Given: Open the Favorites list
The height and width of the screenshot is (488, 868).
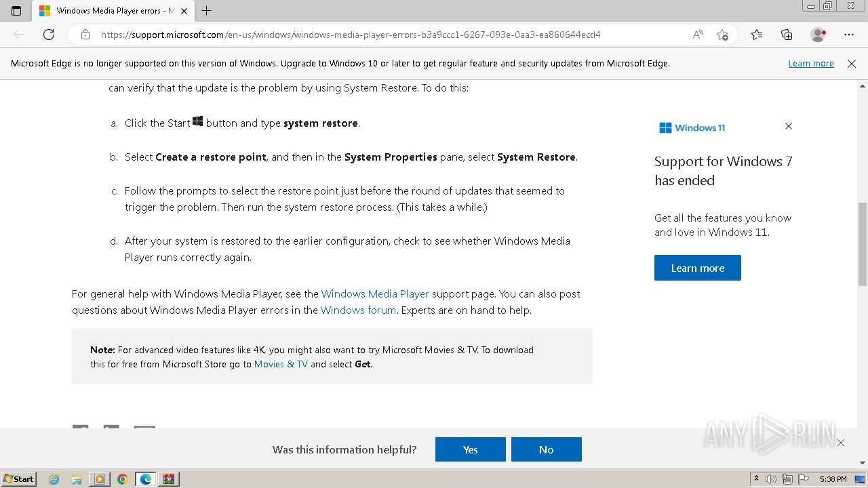Looking at the screenshot, I should tap(757, 35).
